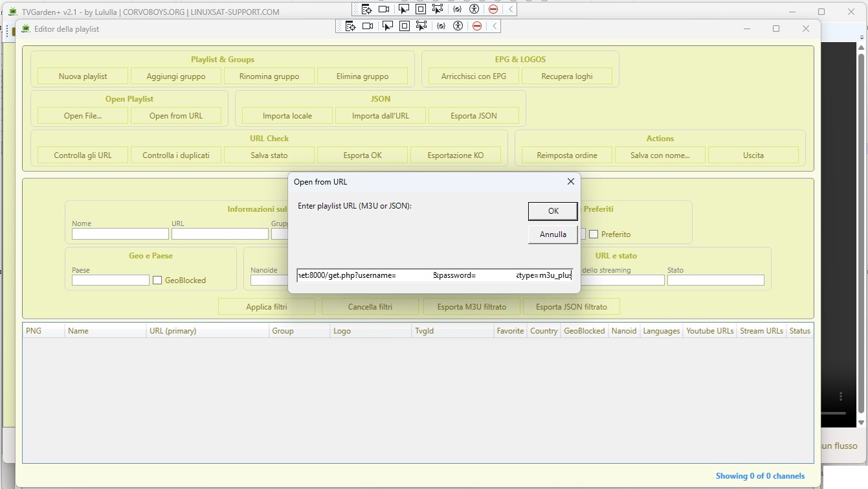Click video camera icon in playlist editor toolbar
This screenshot has width=868, height=489.
(368, 26)
